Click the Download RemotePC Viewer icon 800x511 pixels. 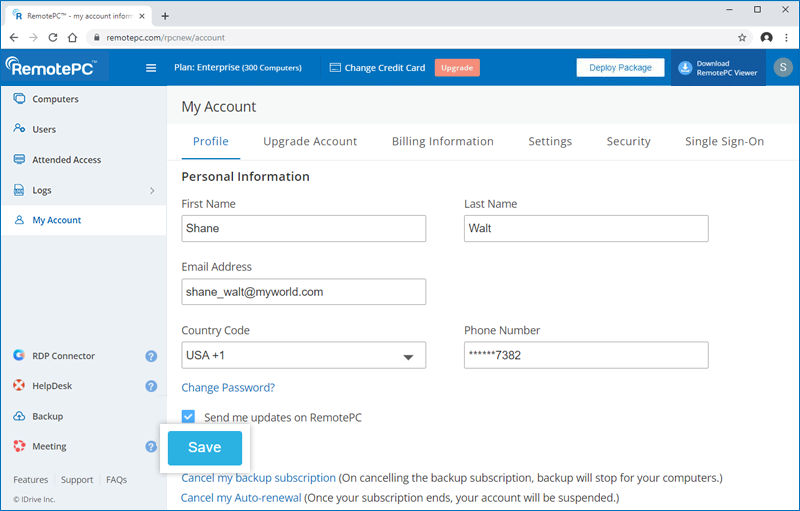(x=685, y=68)
